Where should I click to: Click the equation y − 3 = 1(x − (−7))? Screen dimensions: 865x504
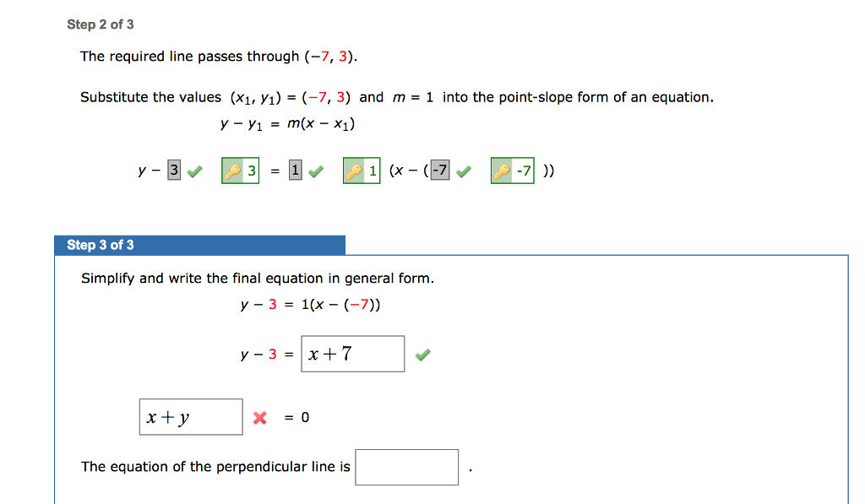click(310, 305)
